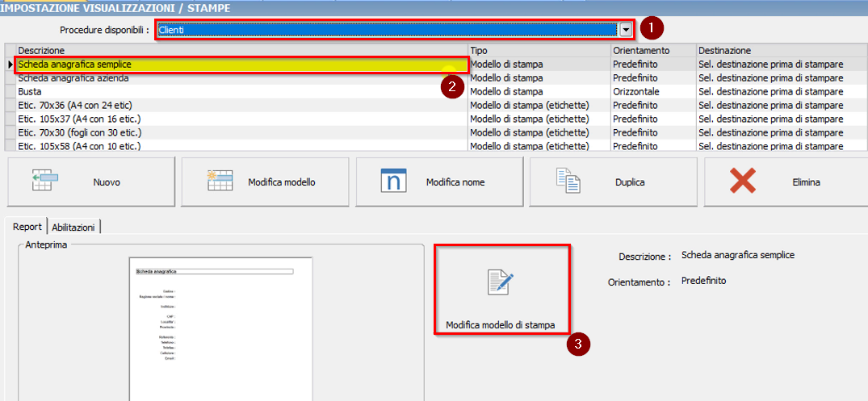
Task: Click the Modifica nome icon
Action: (393, 181)
